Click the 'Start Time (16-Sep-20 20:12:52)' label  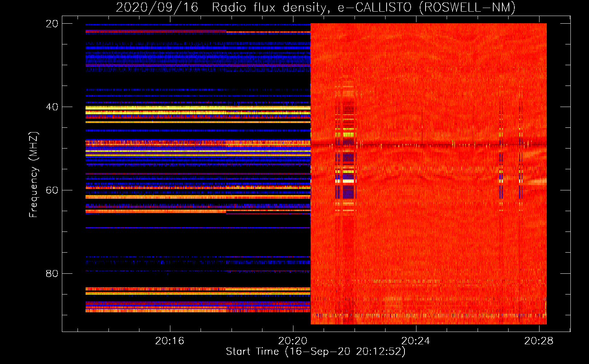[x=316, y=352]
